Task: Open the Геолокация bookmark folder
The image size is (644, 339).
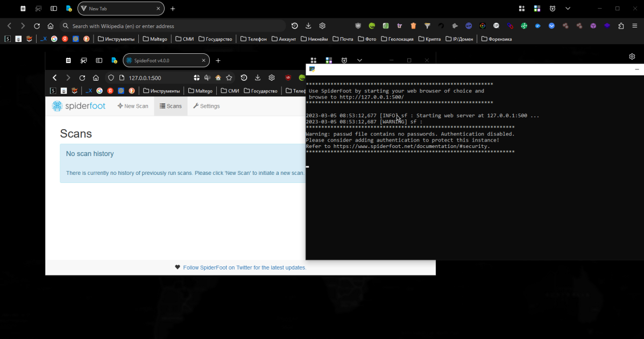Action: [397, 39]
